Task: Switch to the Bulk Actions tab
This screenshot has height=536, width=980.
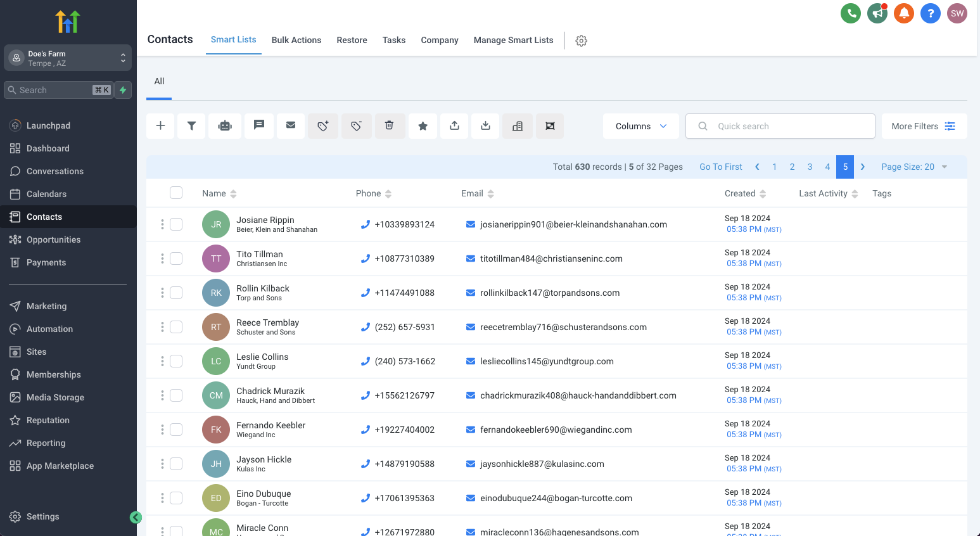Action: click(296, 40)
